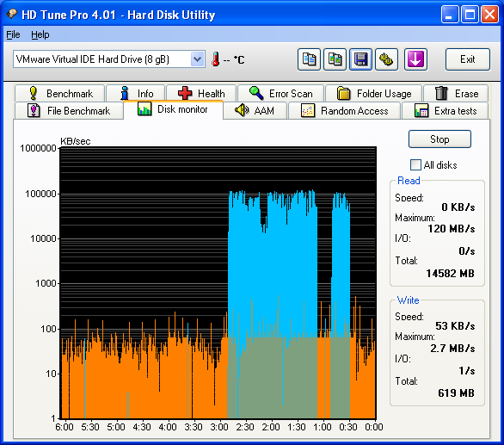This screenshot has width=504, height=445.
Task: Click the HD Tune title bar icon
Action: point(12,14)
